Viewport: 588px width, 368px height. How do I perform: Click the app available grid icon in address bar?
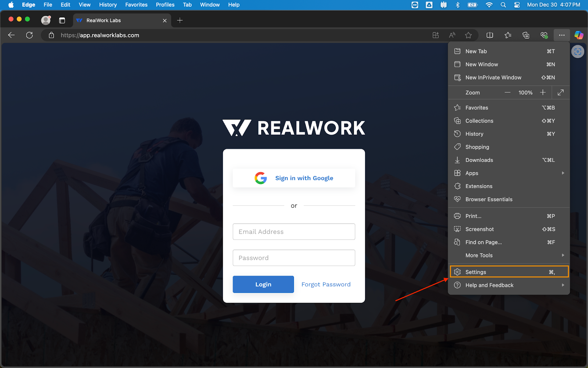pyautogui.click(x=435, y=35)
